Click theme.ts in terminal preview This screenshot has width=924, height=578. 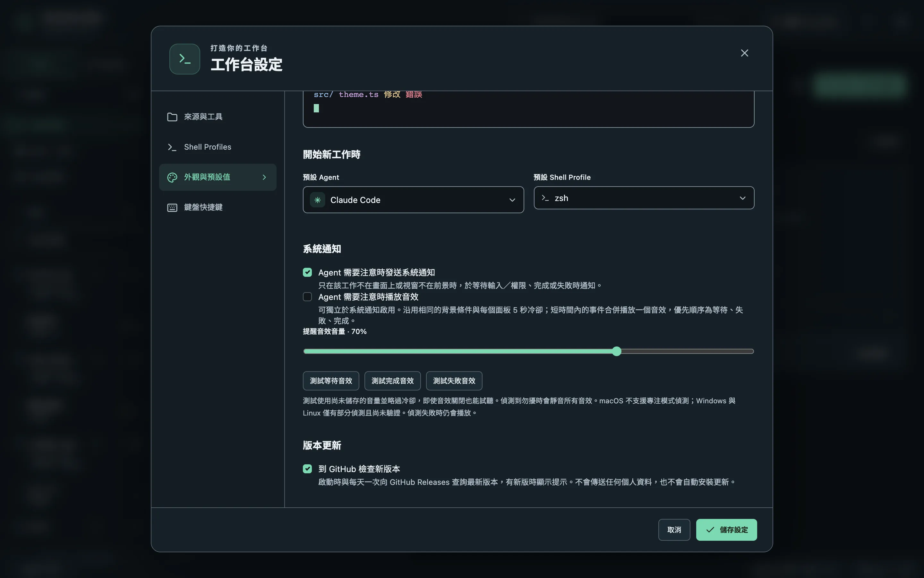tap(358, 94)
